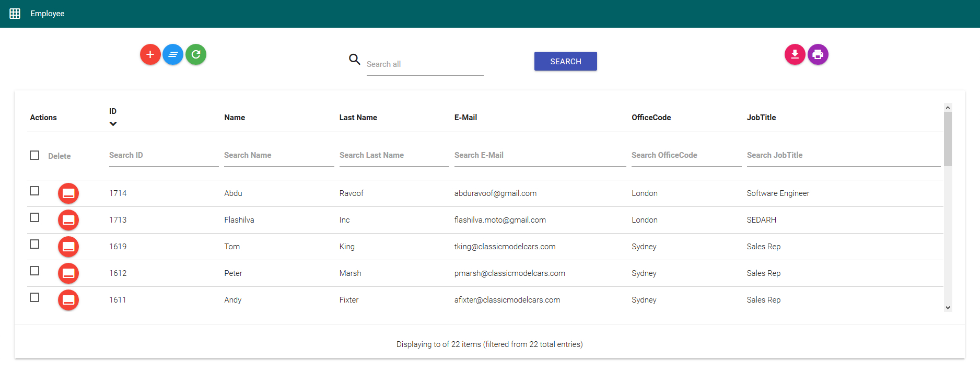Sort by the E-Mail column header
The image size is (980, 382).
(465, 118)
